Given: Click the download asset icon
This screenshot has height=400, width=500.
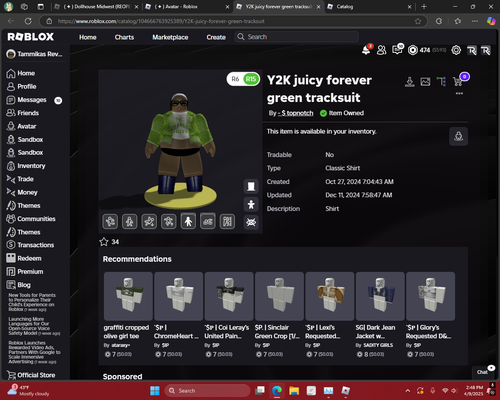Looking at the screenshot, I should coord(410,81).
